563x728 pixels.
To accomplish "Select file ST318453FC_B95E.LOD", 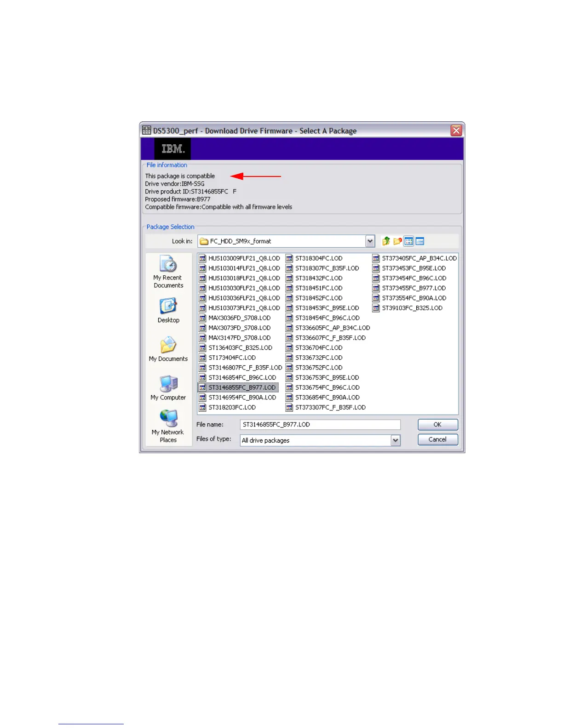I will (322, 308).
